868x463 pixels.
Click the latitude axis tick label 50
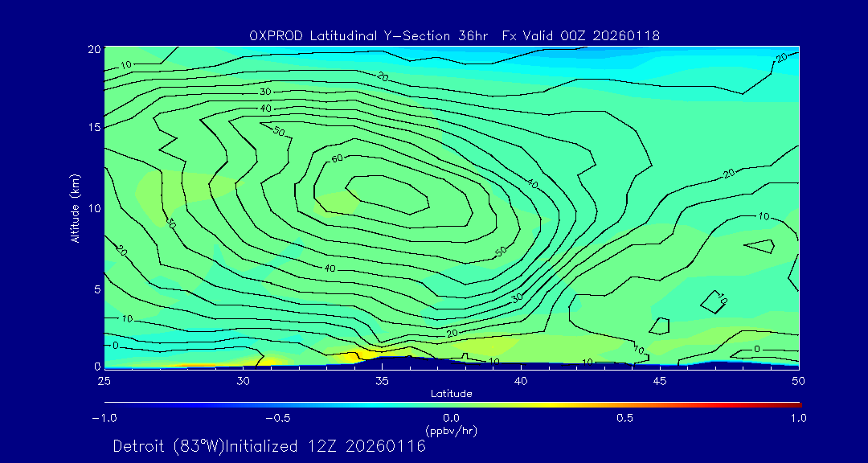tap(799, 381)
